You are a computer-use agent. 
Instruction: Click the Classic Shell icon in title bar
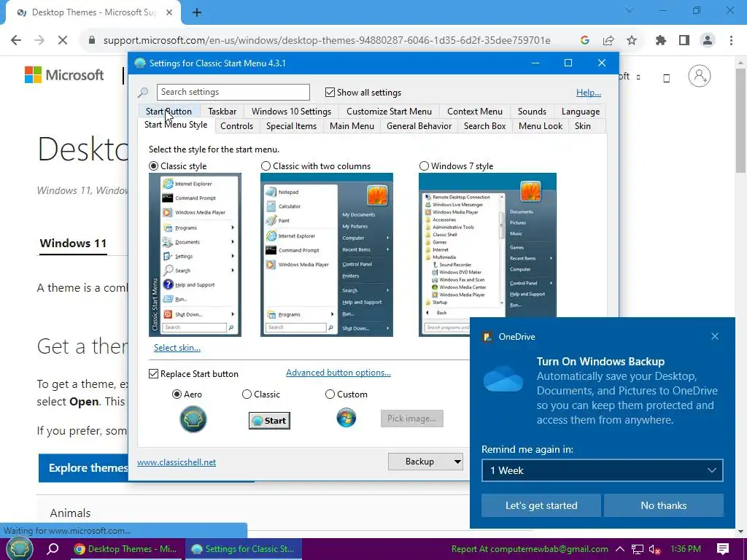140,63
